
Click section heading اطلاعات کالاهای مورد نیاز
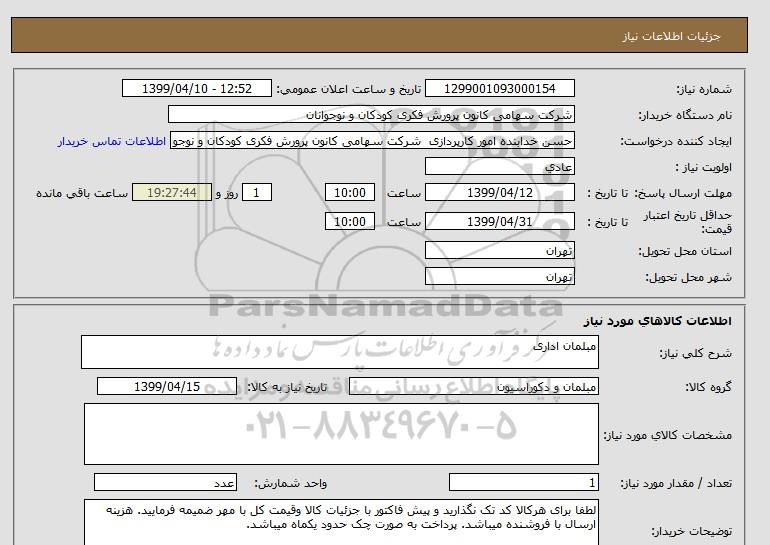[x=658, y=321]
